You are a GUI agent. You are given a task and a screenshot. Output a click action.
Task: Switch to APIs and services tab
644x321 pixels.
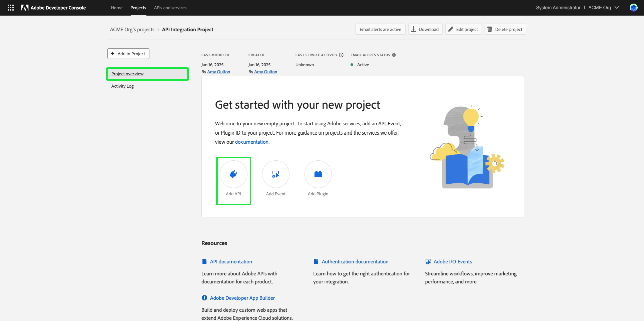pos(170,8)
